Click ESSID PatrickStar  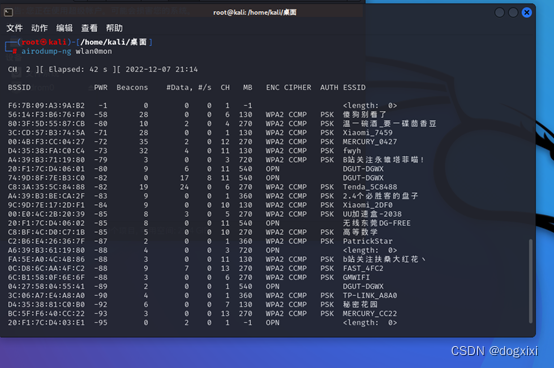click(367, 241)
